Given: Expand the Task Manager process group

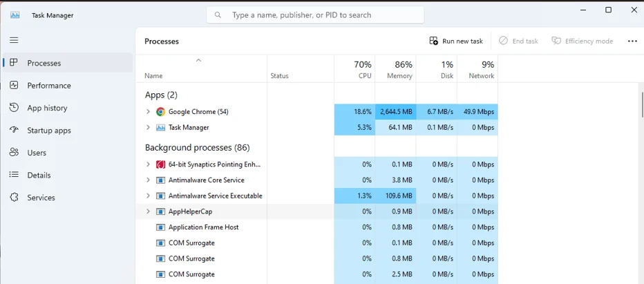Looking at the screenshot, I should (149, 127).
